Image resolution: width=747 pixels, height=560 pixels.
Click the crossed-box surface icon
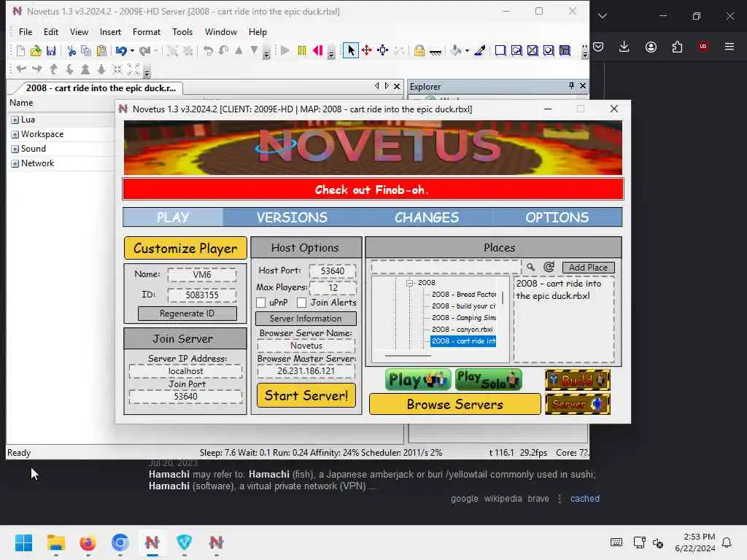point(533,50)
